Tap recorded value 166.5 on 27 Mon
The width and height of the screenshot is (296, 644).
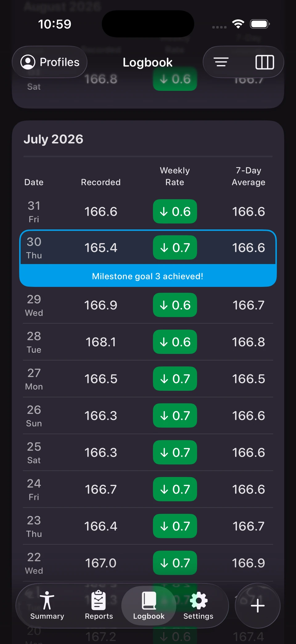[x=101, y=379]
